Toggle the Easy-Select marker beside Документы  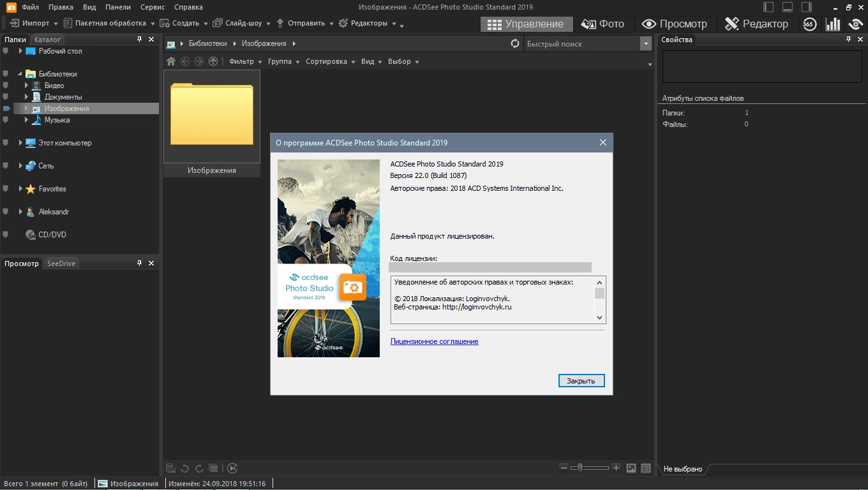pos(6,97)
